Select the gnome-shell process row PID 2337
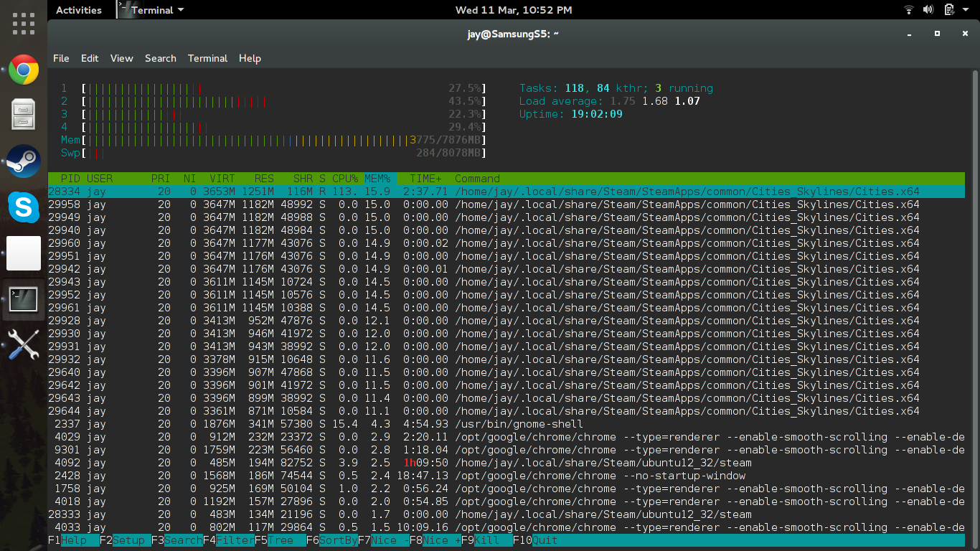 [507, 424]
